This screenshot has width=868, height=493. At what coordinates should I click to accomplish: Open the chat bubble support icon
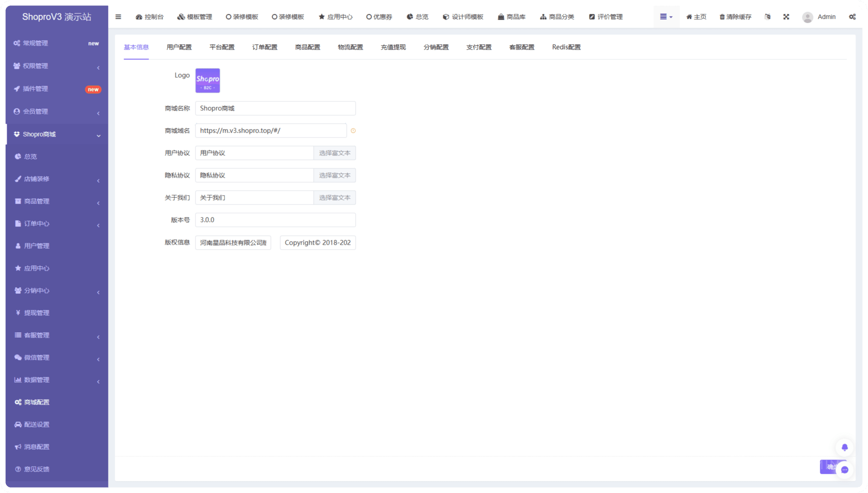click(844, 469)
